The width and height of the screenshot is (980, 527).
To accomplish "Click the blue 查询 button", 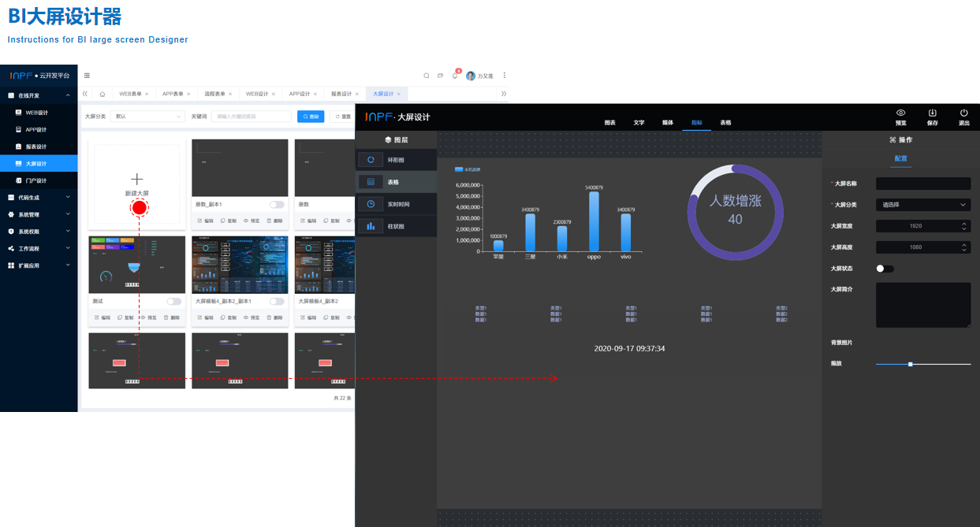I will pos(311,117).
